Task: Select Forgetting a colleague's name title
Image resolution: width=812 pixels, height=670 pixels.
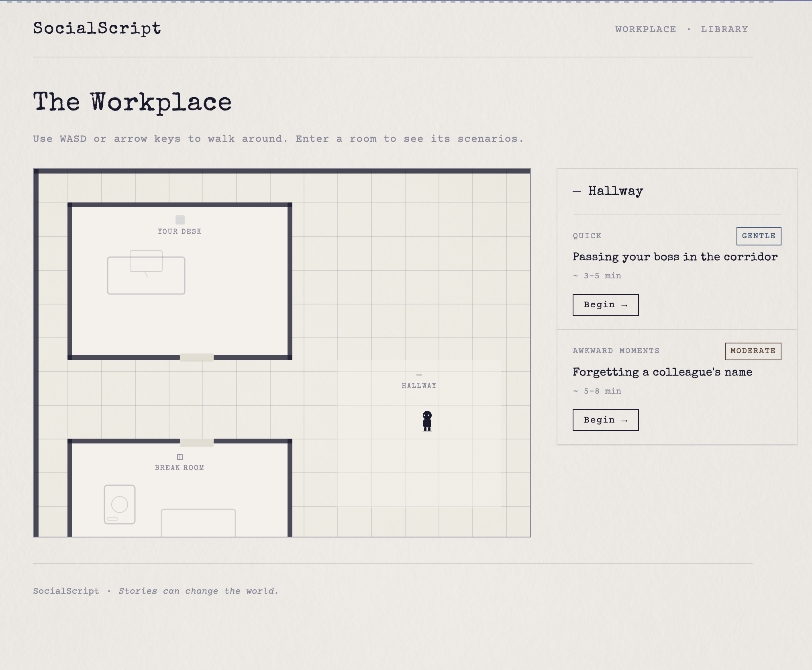Action: coord(662,372)
